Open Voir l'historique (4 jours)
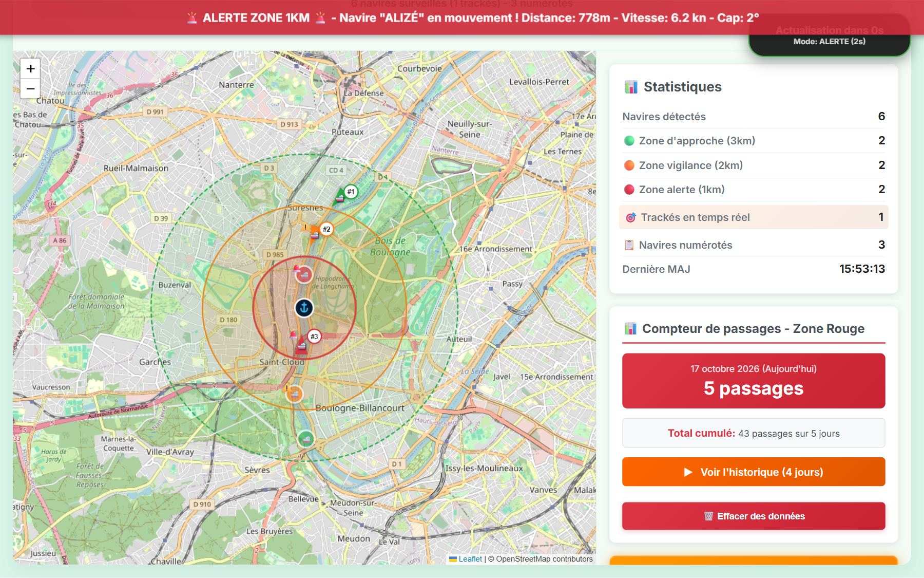 (754, 472)
